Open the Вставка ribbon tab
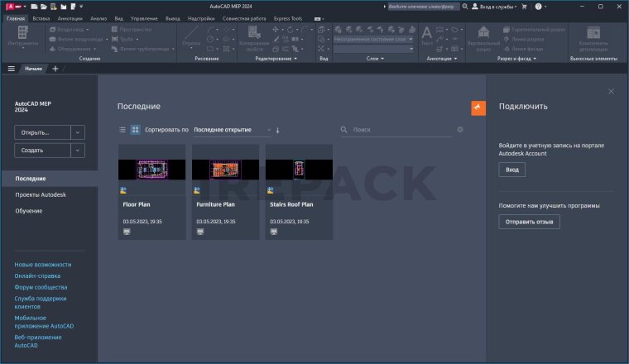 [41, 17]
